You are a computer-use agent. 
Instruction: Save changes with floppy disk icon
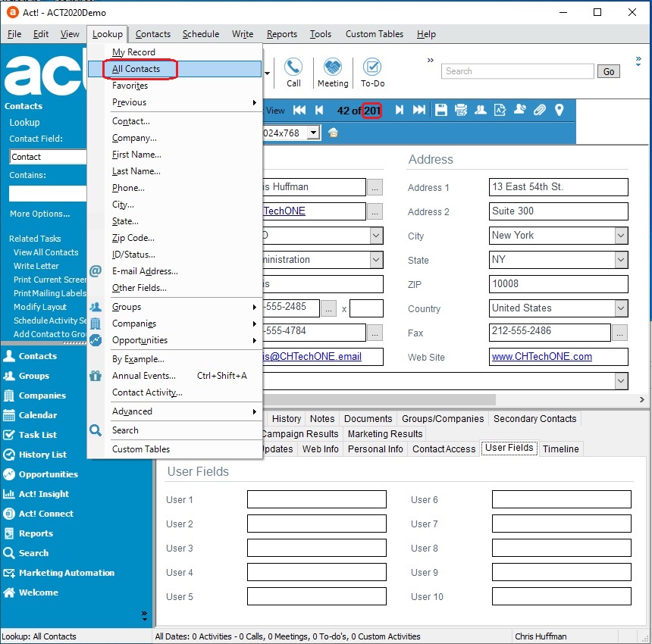(x=440, y=110)
